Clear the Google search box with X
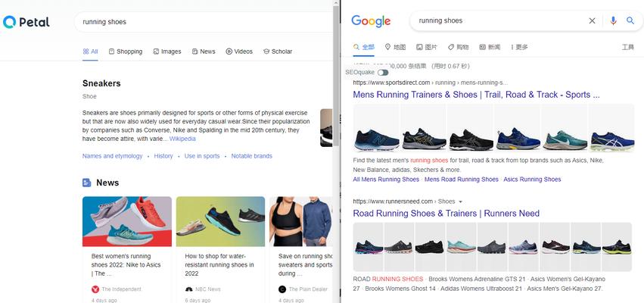 pyautogui.click(x=592, y=21)
